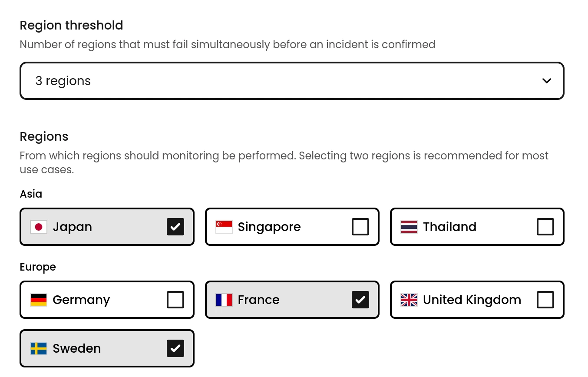The width and height of the screenshot is (588, 377).
Task: Click the chevron on the threshold selector
Action: click(547, 81)
